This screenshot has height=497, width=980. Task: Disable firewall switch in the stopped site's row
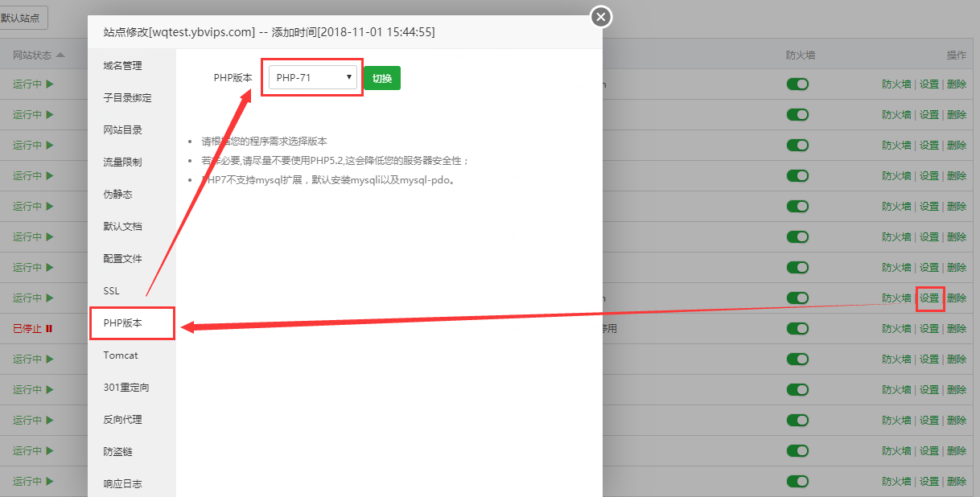797,329
